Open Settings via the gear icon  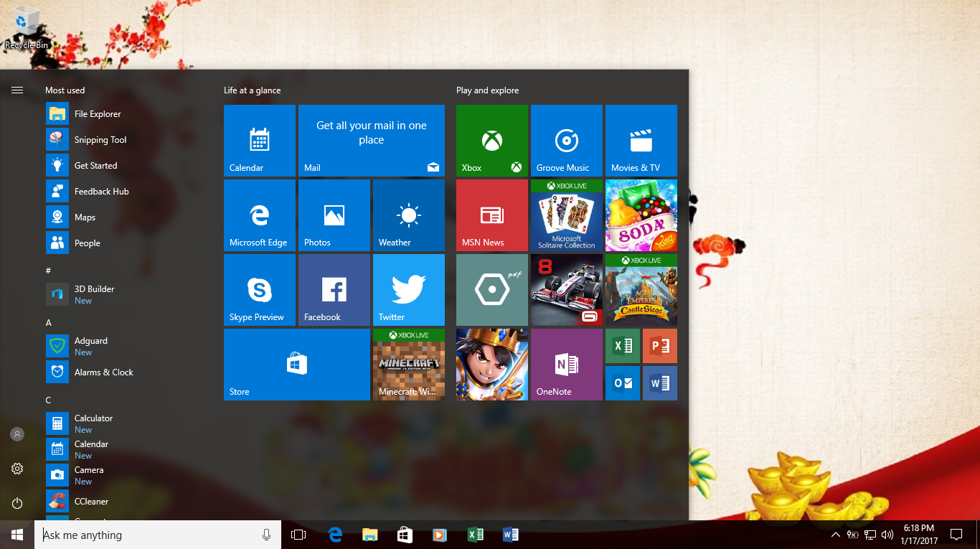(17, 469)
